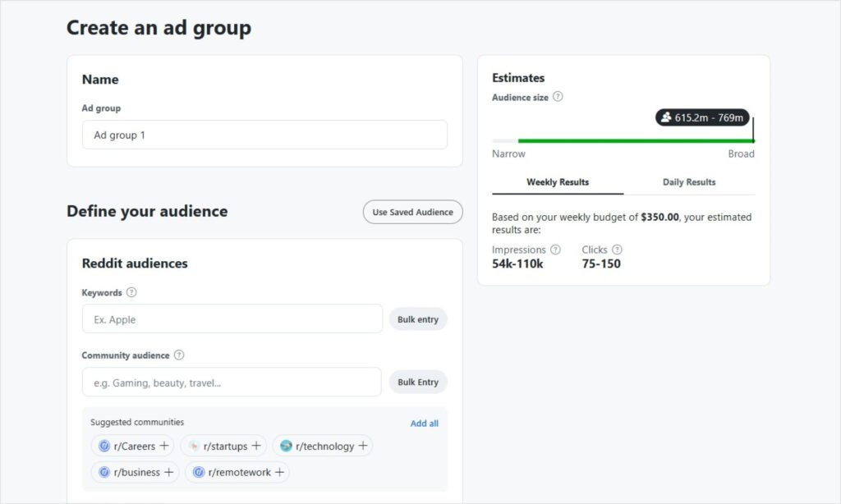Click the Use Saved Audience button
This screenshot has width=841, height=504.
tap(413, 213)
